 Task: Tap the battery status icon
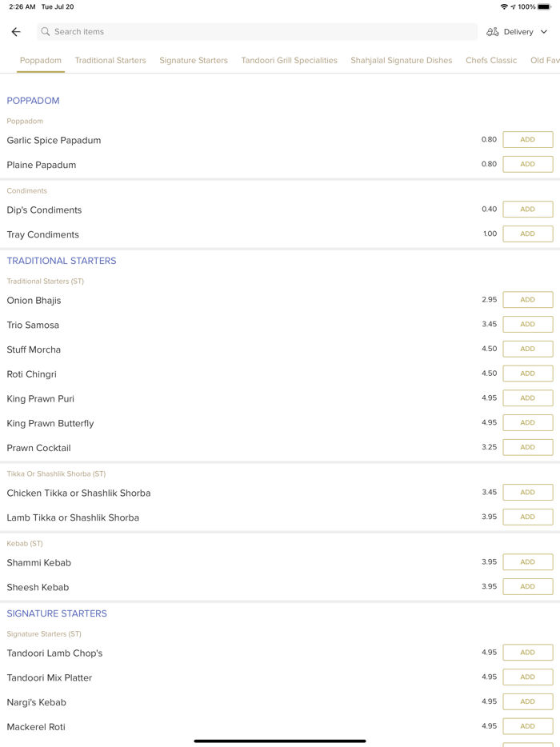545,6
